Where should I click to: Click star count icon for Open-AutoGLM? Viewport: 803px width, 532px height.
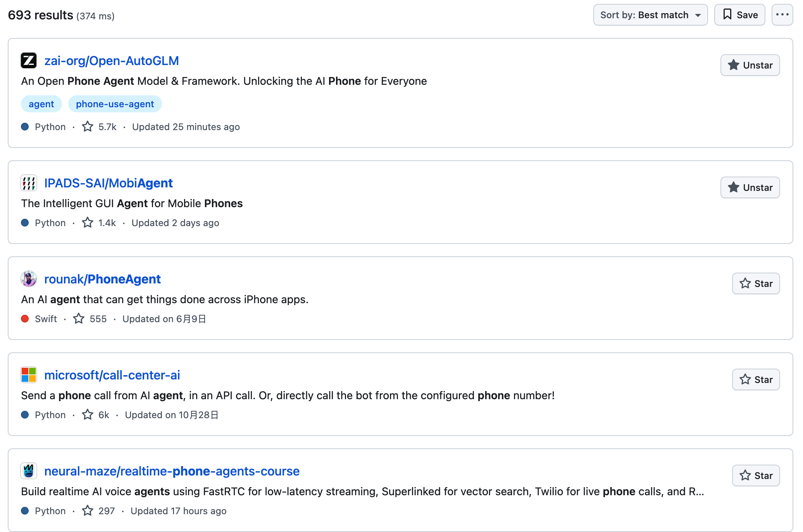point(88,127)
